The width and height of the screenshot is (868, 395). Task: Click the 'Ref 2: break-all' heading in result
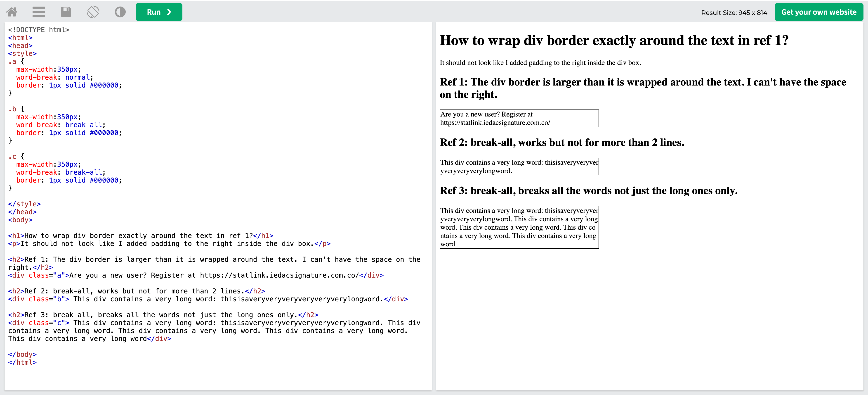562,143
